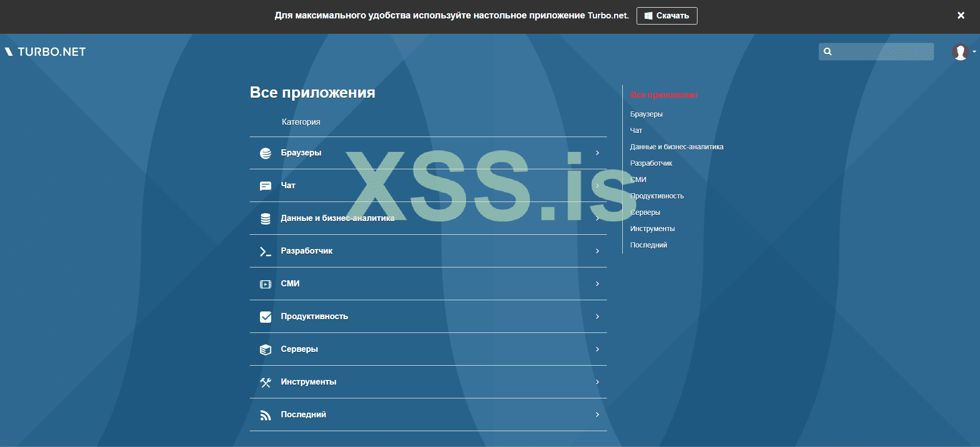Click the checkmark icon for Продуктивность
This screenshot has width=980, height=447.
[266, 317]
